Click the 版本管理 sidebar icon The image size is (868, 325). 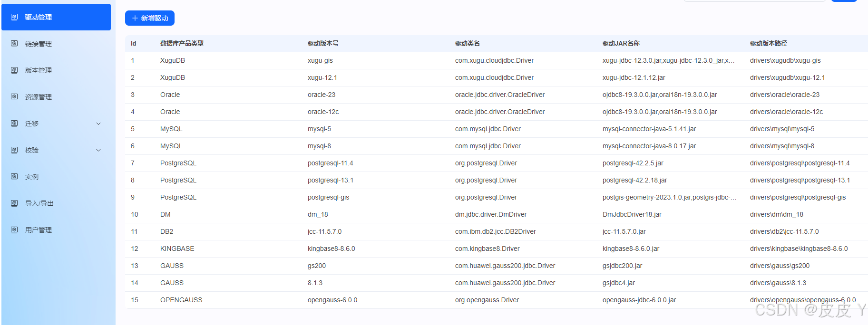(14, 70)
